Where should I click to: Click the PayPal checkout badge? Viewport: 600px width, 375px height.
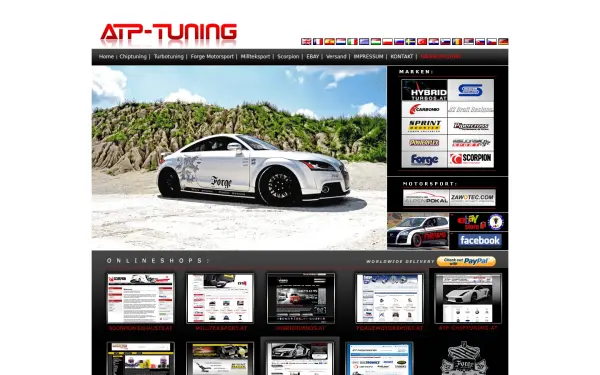coord(466,261)
